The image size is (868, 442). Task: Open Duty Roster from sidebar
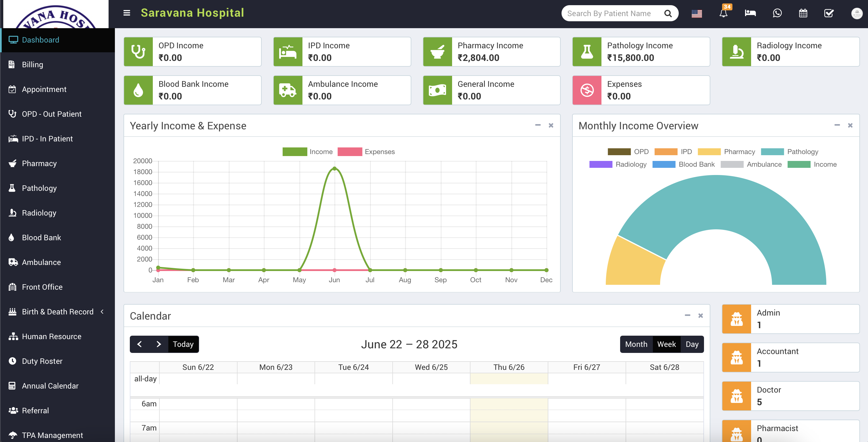[42, 361]
